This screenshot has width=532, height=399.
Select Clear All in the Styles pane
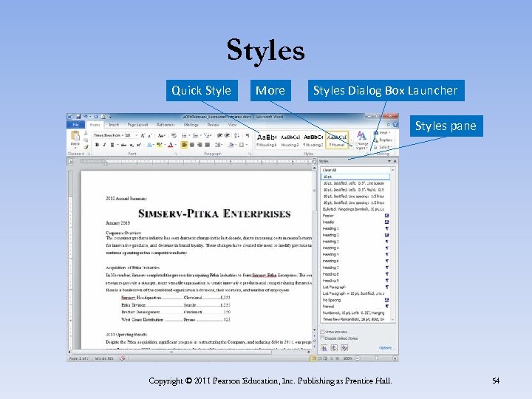click(x=355, y=170)
